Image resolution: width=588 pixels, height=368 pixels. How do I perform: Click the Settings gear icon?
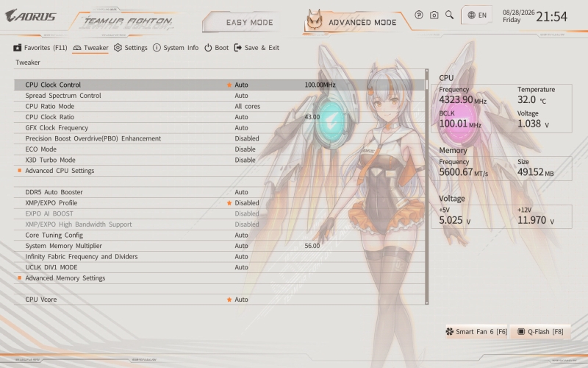pos(118,48)
